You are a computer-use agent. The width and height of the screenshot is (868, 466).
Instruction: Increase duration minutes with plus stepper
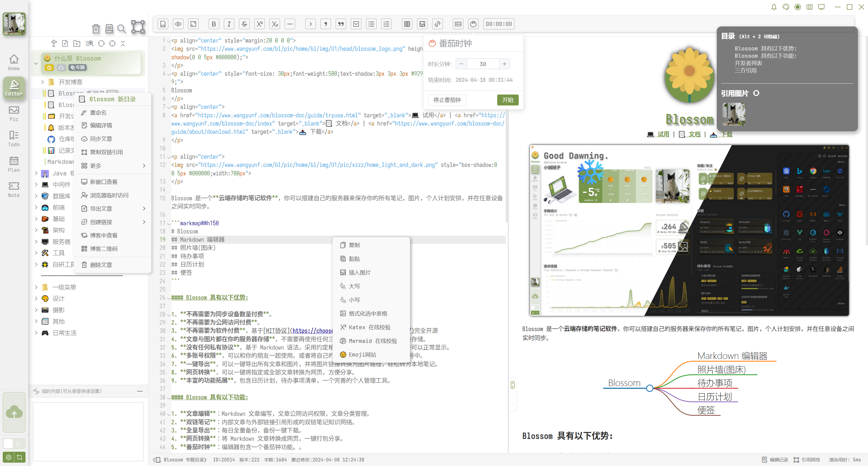point(504,64)
